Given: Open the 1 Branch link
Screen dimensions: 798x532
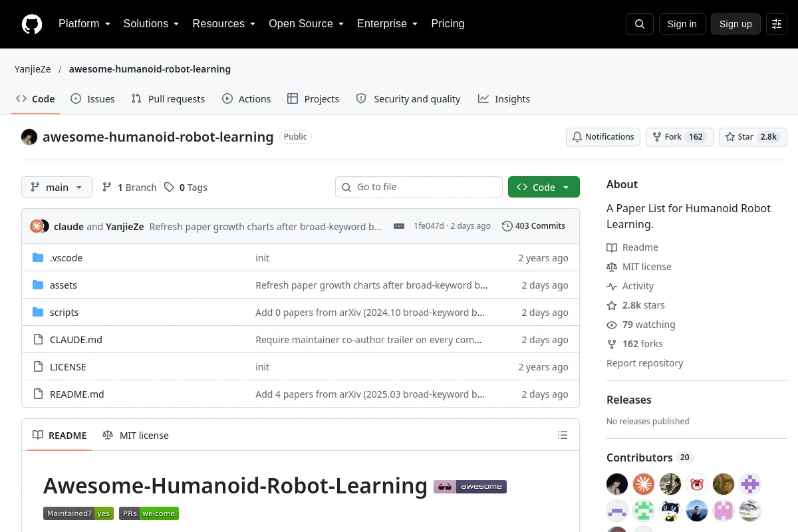Looking at the screenshot, I should point(130,188).
